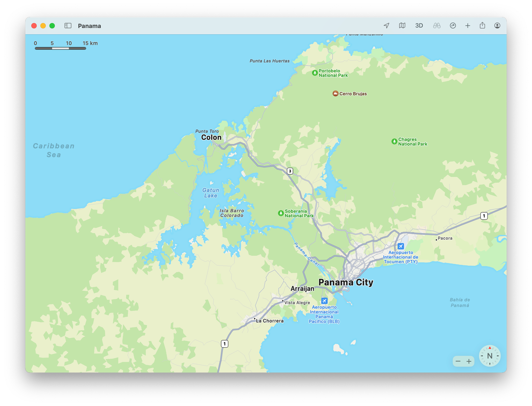This screenshot has height=406, width=532.
Task: Toggle the sidebar panel
Action: [68, 26]
